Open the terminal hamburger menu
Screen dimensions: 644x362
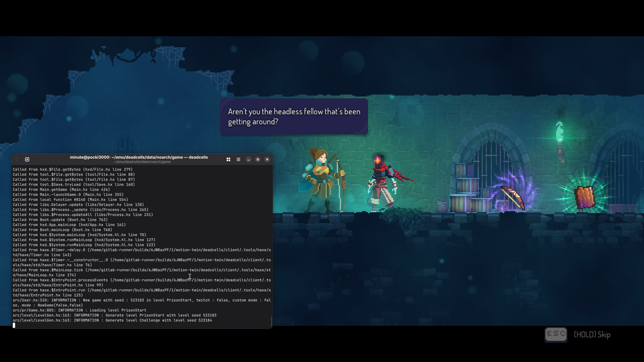click(x=238, y=159)
